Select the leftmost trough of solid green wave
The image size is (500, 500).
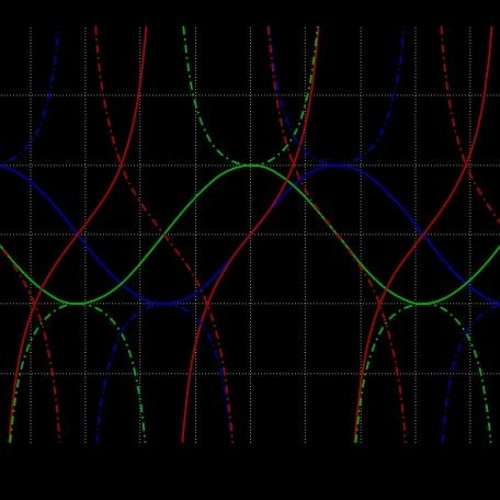[x=77, y=303]
